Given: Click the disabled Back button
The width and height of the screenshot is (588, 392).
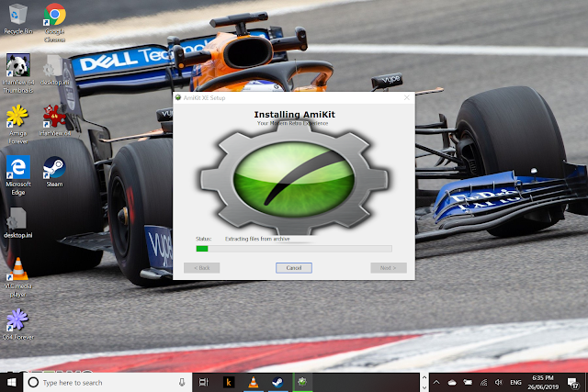Looking at the screenshot, I should tap(202, 268).
